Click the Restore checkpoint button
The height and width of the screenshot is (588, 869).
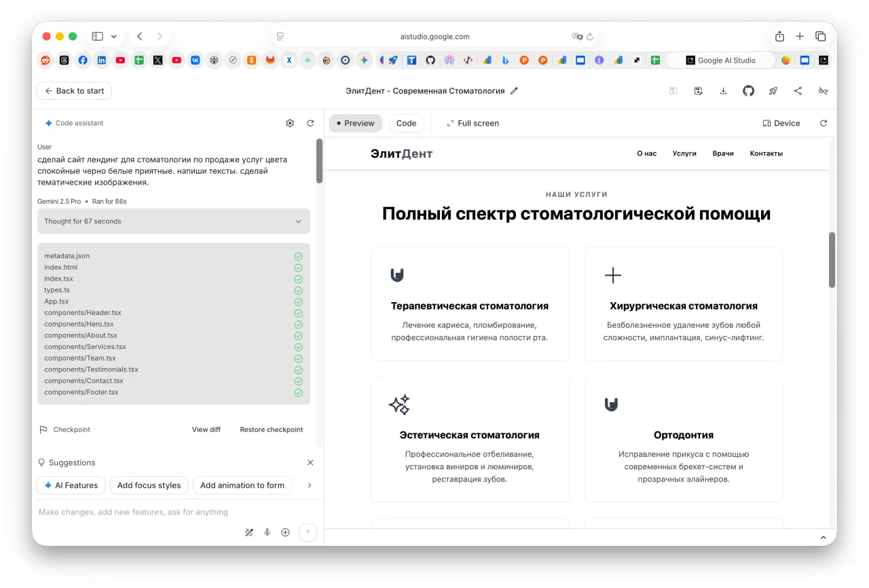pyautogui.click(x=271, y=430)
